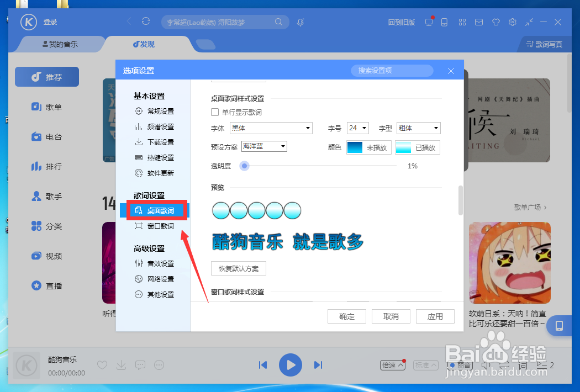Open 歌单广场 link

pyautogui.click(x=530, y=208)
